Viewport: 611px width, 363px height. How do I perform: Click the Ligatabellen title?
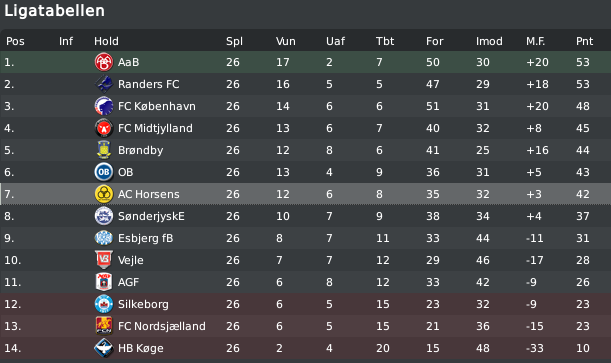[54, 11]
